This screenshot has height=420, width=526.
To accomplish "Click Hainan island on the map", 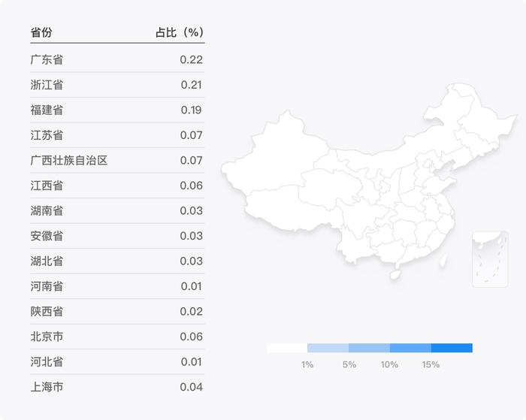I will coord(395,275).
